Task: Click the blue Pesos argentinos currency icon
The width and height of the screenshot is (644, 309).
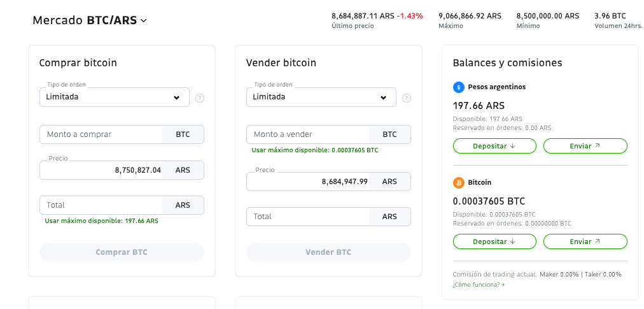Action: point(458,87)
